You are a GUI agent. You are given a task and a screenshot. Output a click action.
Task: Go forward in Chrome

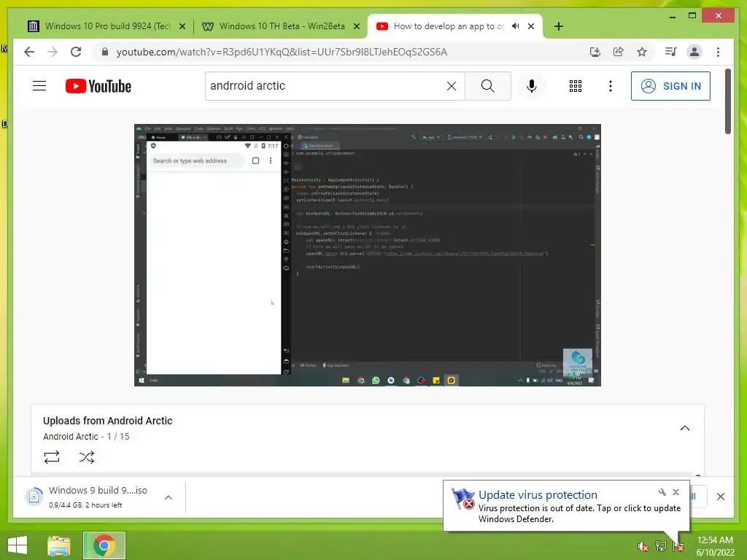(53, 52)
